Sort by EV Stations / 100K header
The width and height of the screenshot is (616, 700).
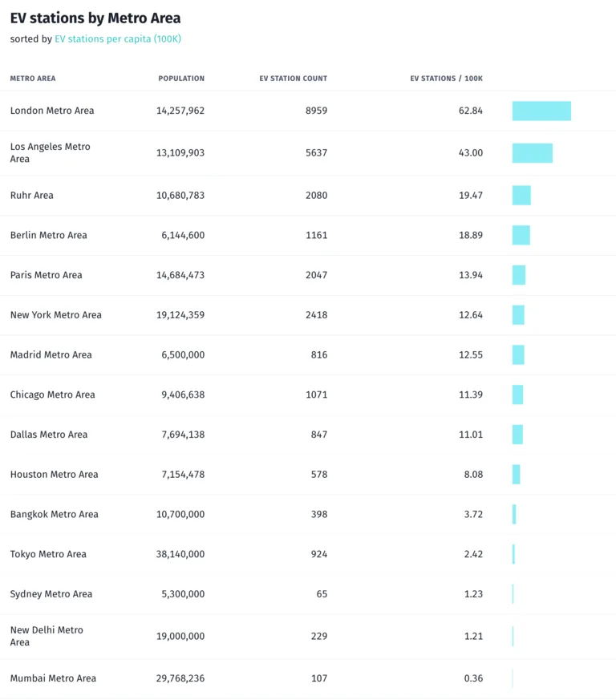(447, 79)
